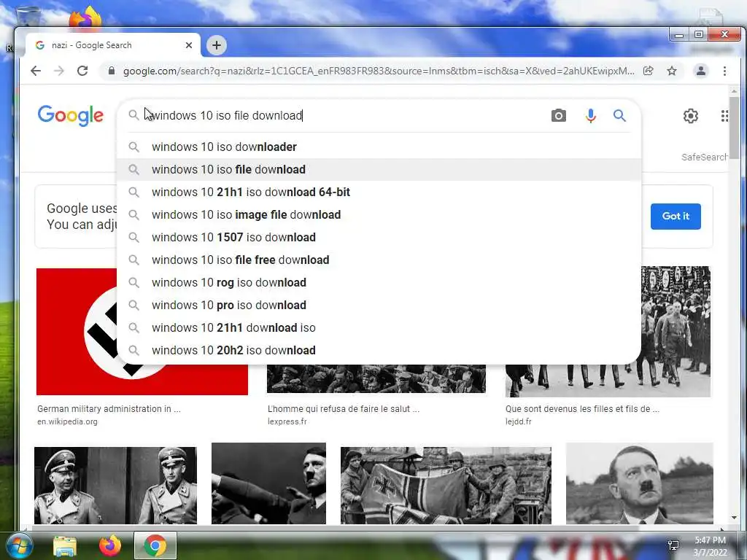Click the network icon in system tray

(673, 545)
